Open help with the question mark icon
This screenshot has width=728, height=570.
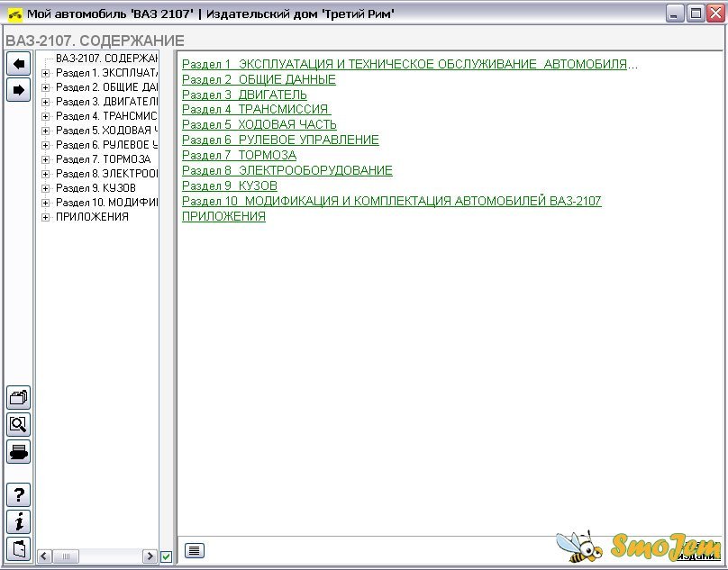(x=18, y=494)
